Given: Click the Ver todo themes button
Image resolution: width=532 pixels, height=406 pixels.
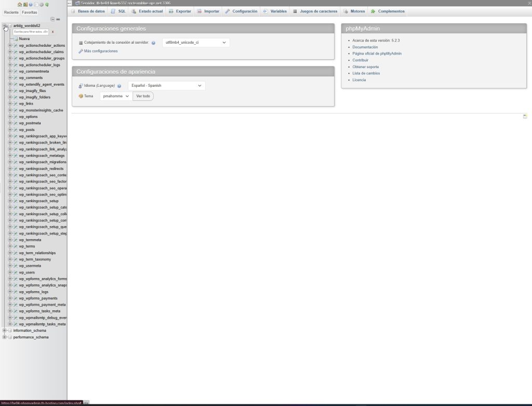Looking at the screenshot, I should coord(143,96).
